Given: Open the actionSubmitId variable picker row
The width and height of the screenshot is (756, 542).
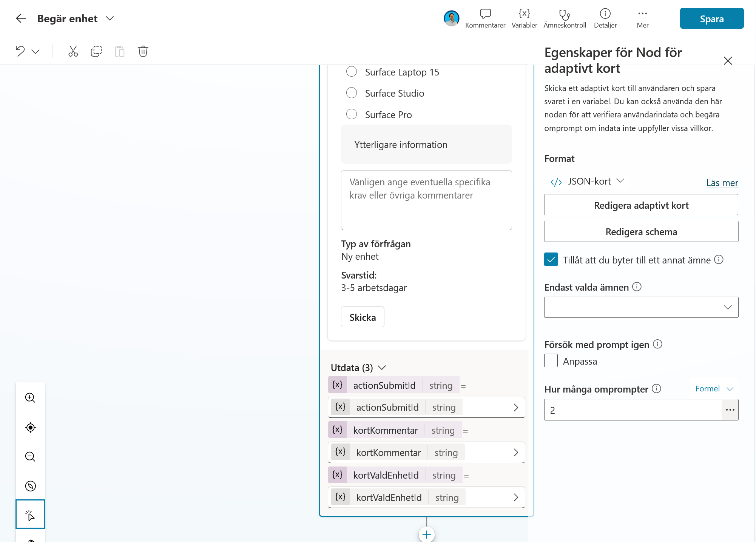Looking at the screenshot, I should click(x=426, y=407).
